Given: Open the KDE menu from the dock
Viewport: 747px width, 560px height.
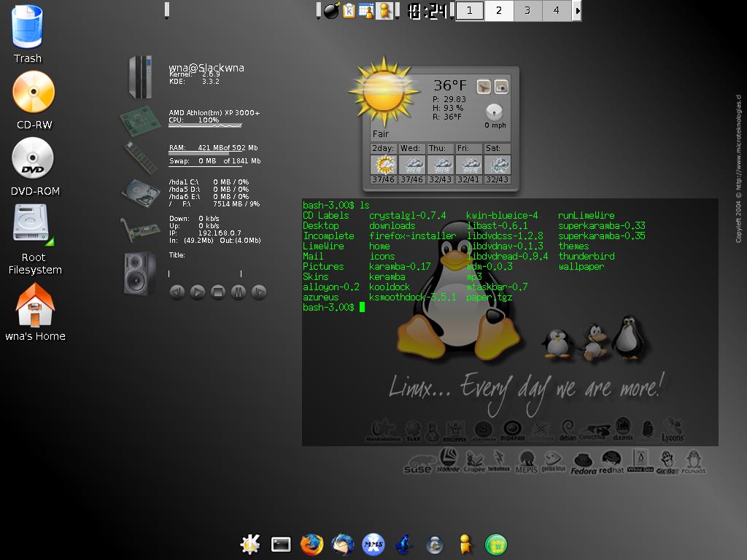Looking at the screenshot, I should coord(251,544).
